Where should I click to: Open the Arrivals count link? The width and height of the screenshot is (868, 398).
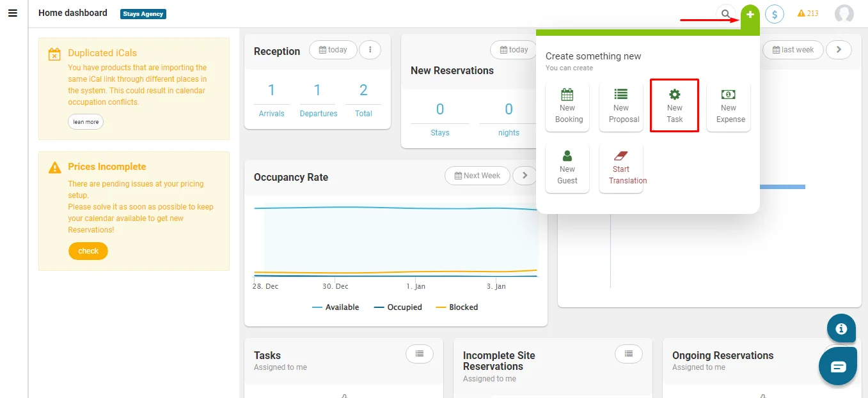tap(271, 100)
